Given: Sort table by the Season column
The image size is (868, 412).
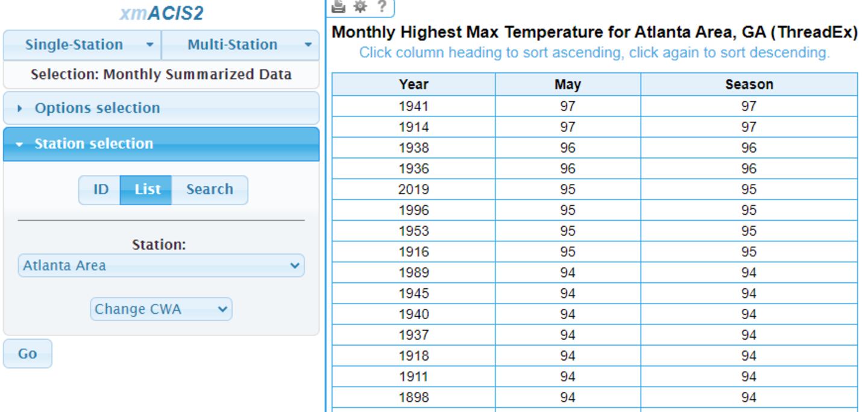Looking at the screenshot, I should [749, 84].
